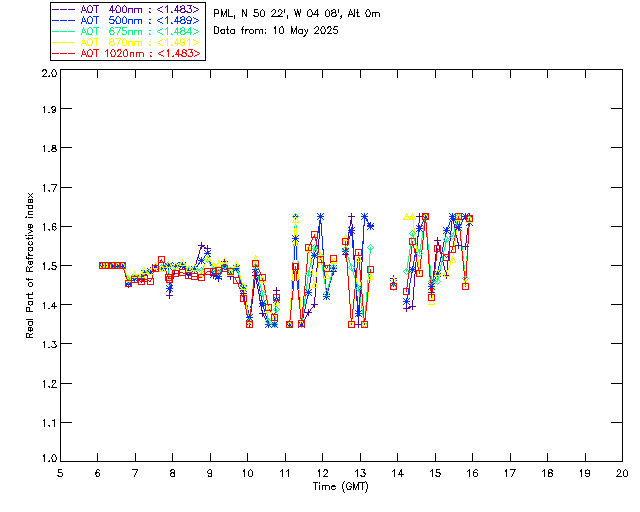Screen dimensions: 640x512
Task: Click the 1.3 y-axis tick label
Action: point(48,344)
